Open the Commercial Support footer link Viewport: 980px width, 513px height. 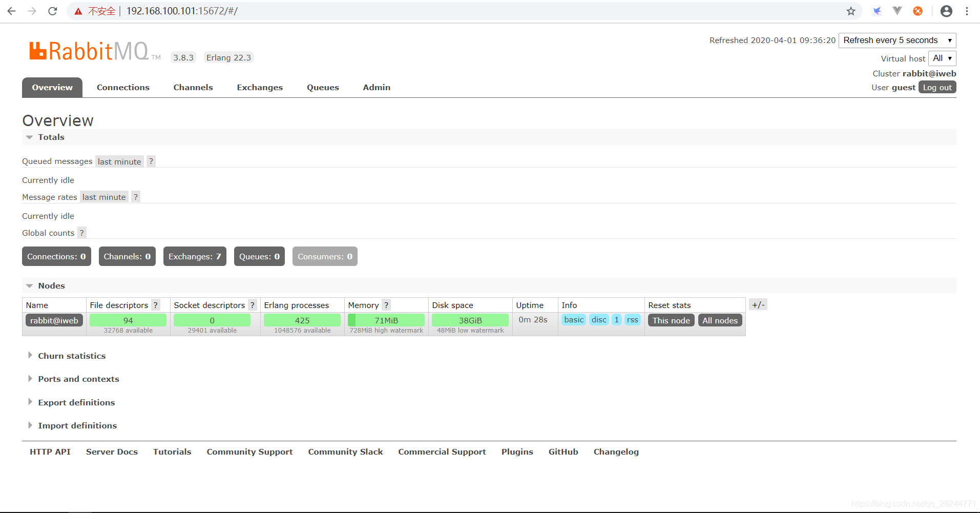point(442,452)
